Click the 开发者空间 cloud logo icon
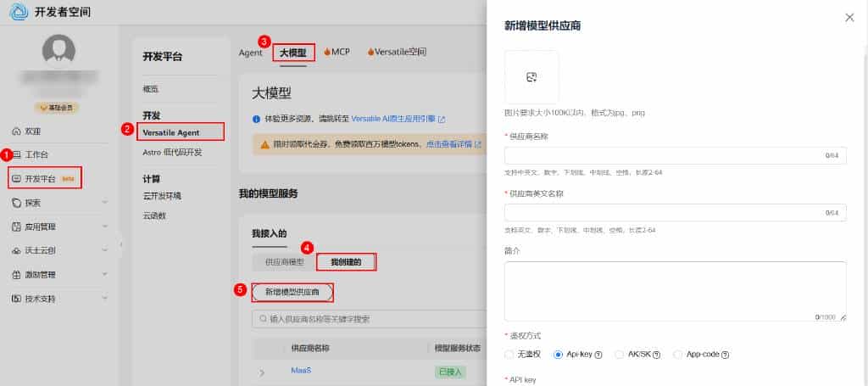868x386 pixels. [19, 12]
